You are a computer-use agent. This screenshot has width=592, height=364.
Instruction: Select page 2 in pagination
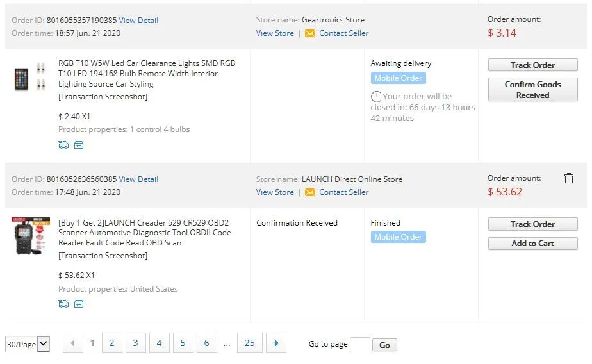(111, 343)
